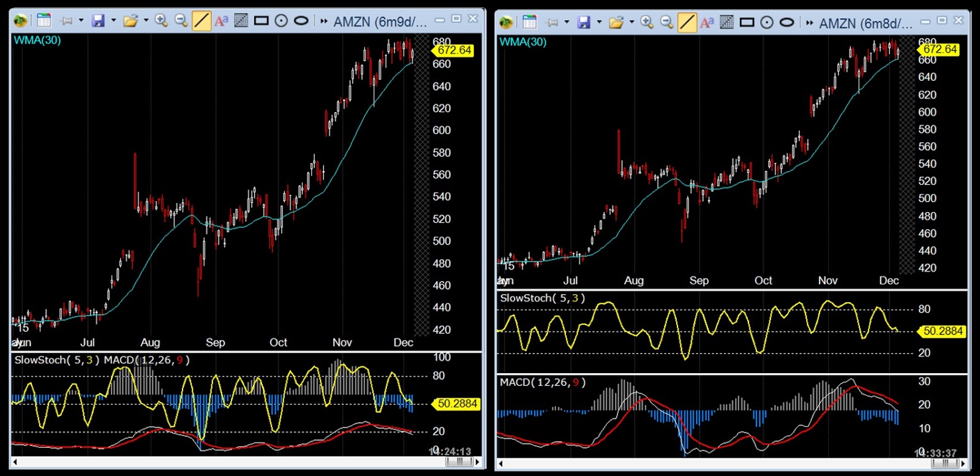This screenshot has width=980, height=476.
Task: Click left scroll arrow in left chart scrollbar
Action: (15, 463)
